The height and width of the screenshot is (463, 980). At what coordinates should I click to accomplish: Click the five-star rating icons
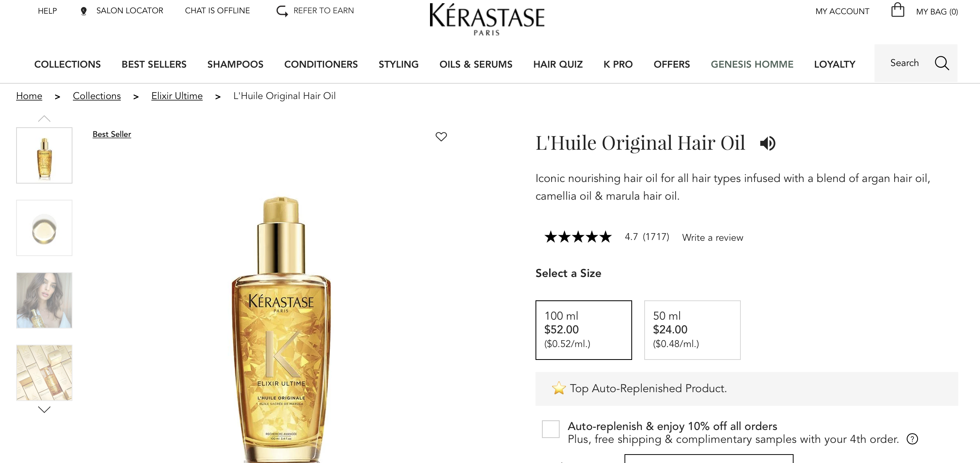pyautogui.click(x=578, y=237)
